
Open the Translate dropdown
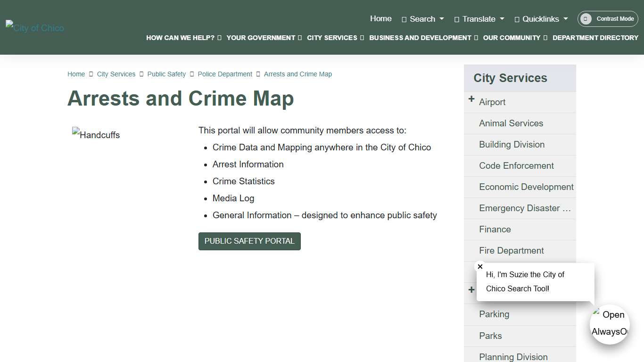[x=479, y=19]
